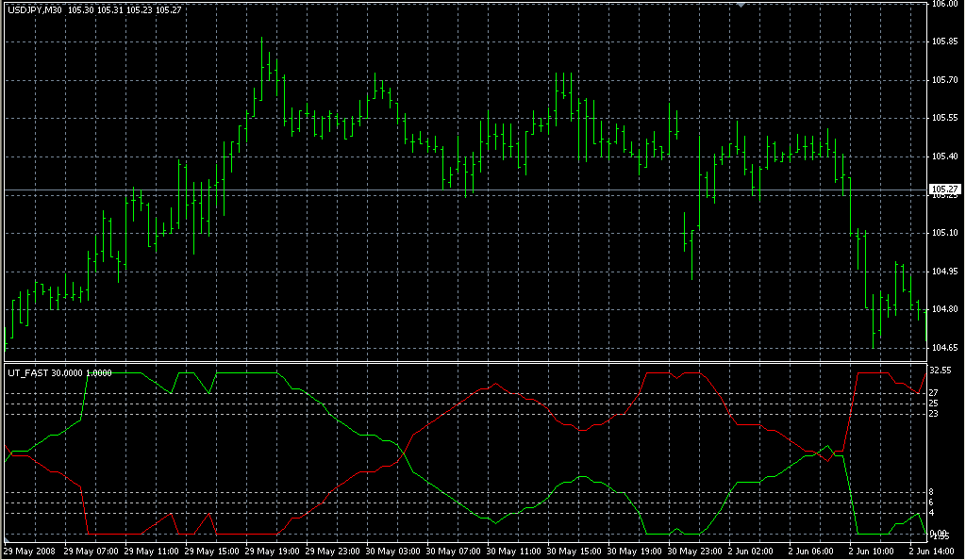
Task: Click the 30 May 23:00 time label
Action: 695,552
